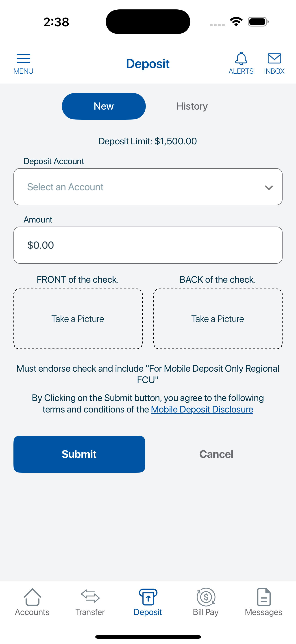Open the Mobile Deposit Disclosure link
This screenshot has width=296, height=644.
tap(202, 410)
